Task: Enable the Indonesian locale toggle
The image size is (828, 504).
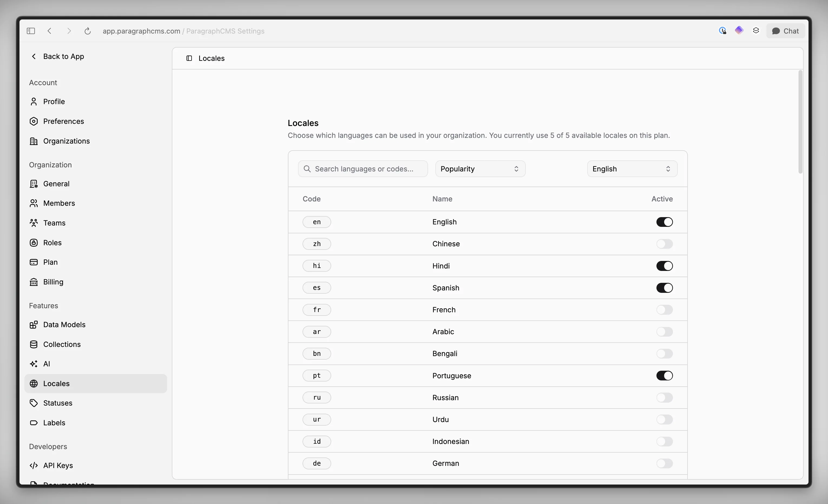Action: tap(664, 442)
